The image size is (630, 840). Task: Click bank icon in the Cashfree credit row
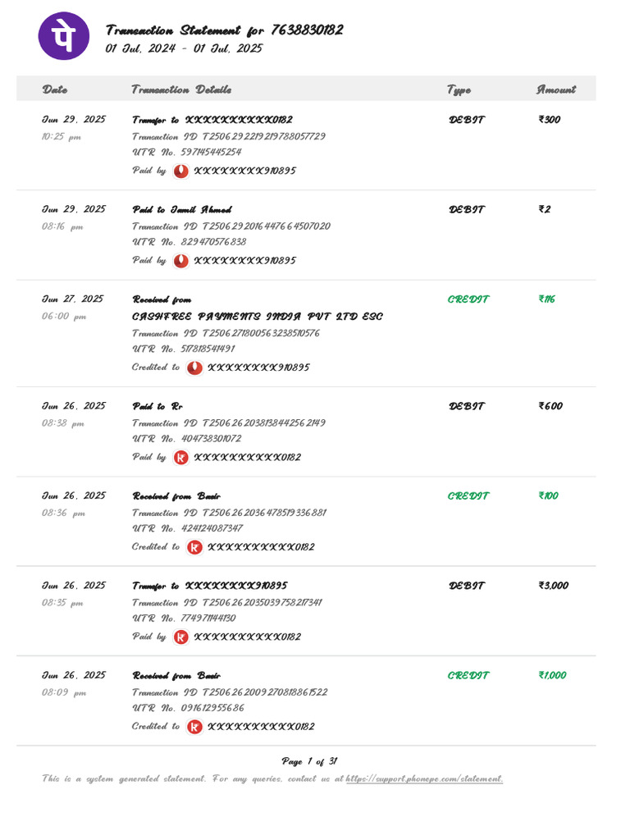coord(194,367)
